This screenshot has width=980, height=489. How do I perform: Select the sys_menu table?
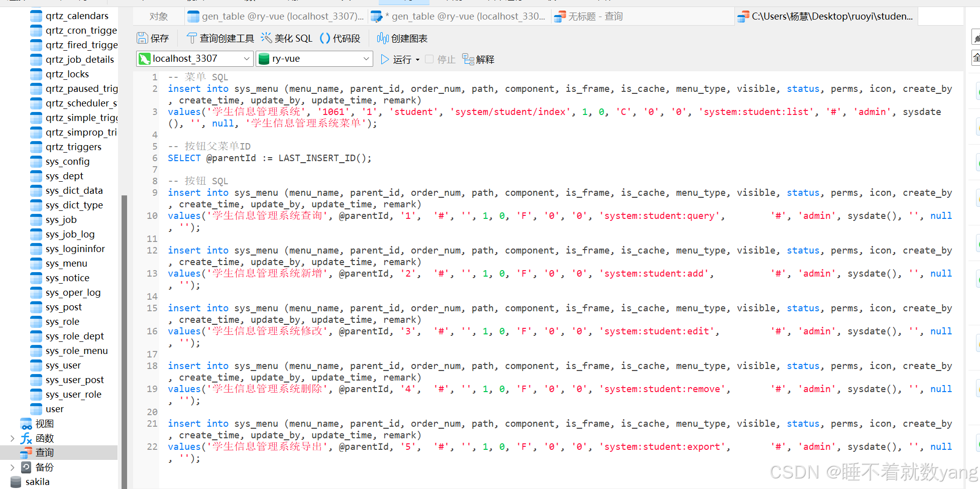(66, 263)
